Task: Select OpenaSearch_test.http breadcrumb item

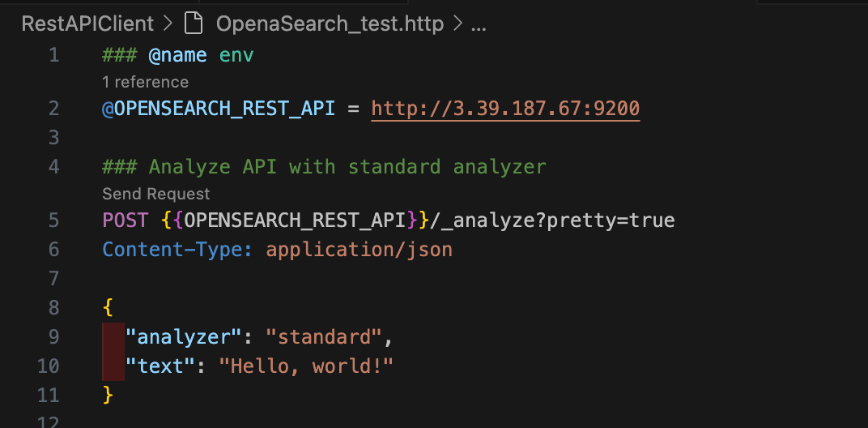Action: (x=330, y=24)
